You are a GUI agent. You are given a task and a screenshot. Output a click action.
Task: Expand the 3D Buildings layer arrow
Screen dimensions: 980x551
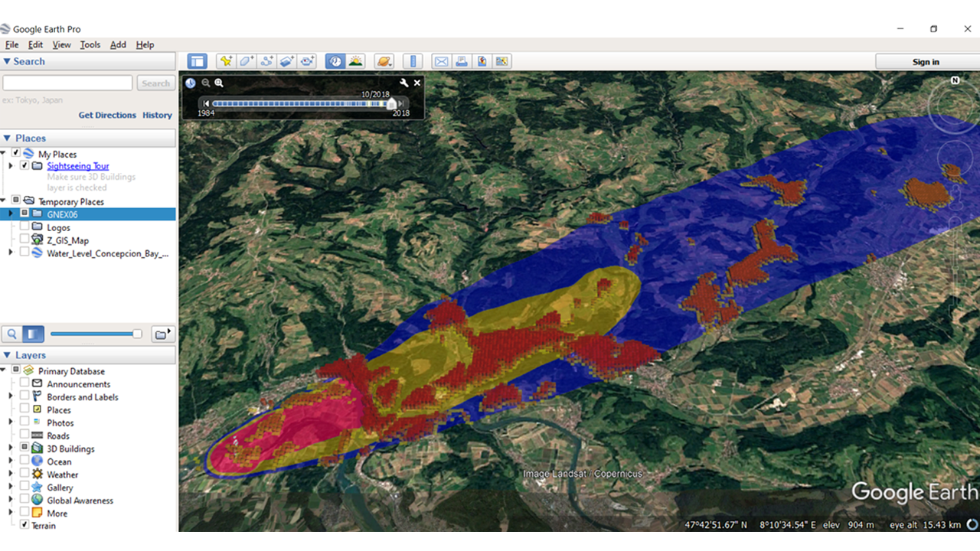[x=11, y=448]
